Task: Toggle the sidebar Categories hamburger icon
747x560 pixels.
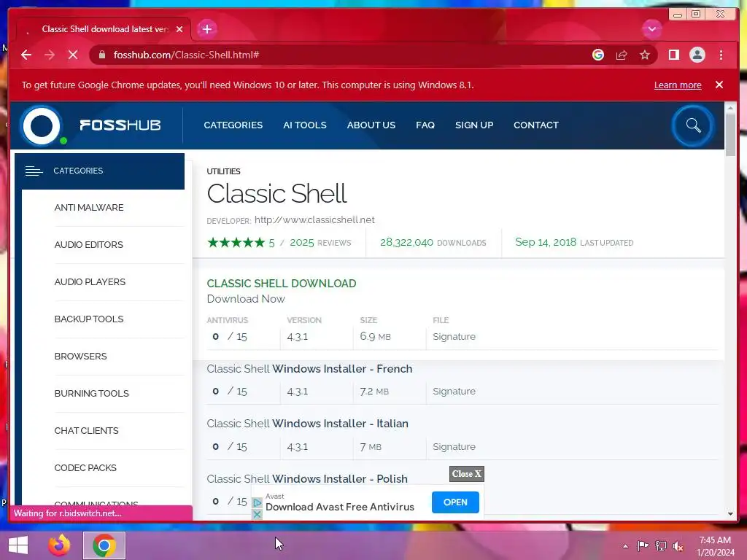Action: tap(34, 171)
